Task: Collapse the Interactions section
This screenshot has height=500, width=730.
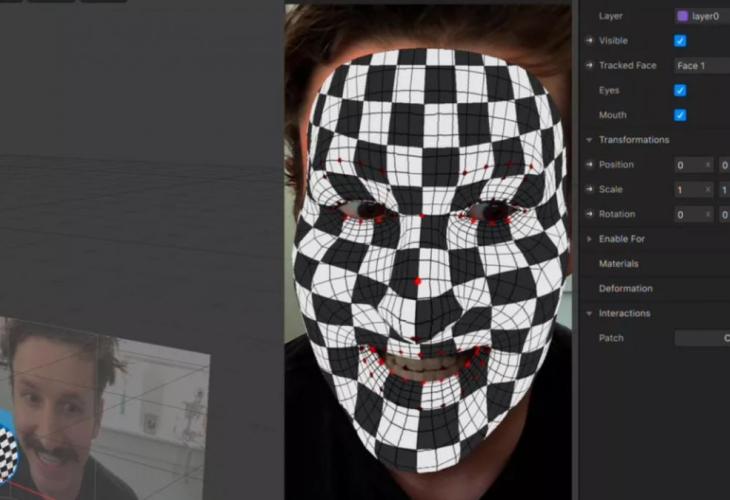Action: (590, 313)
